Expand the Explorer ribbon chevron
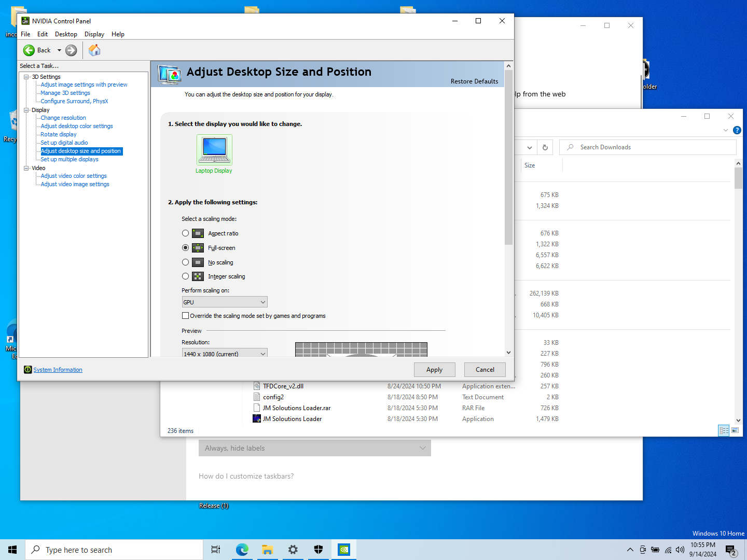Image resolution: width=747 pixels, height=560 pixels. (726, 130)
